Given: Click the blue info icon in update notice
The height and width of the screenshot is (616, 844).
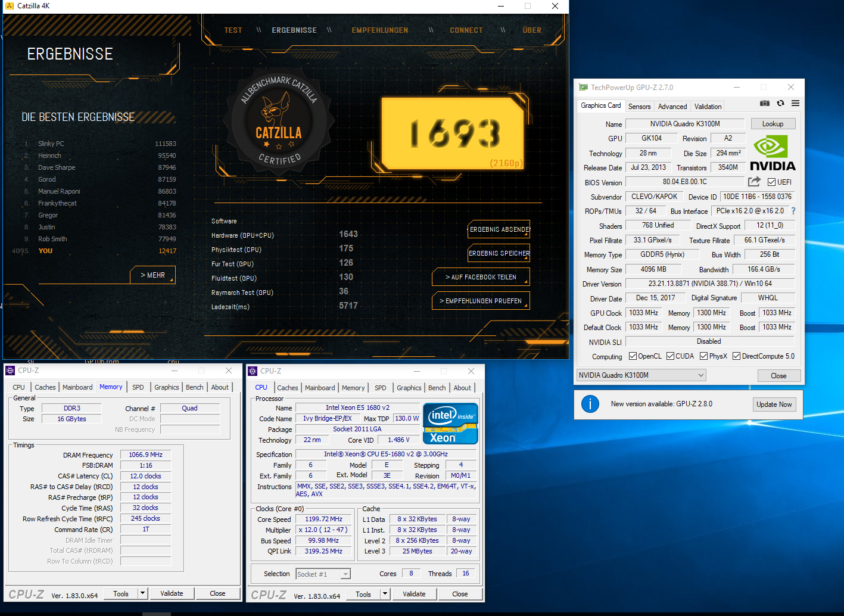Looking at the screenshot, I should tap(590, 404).
